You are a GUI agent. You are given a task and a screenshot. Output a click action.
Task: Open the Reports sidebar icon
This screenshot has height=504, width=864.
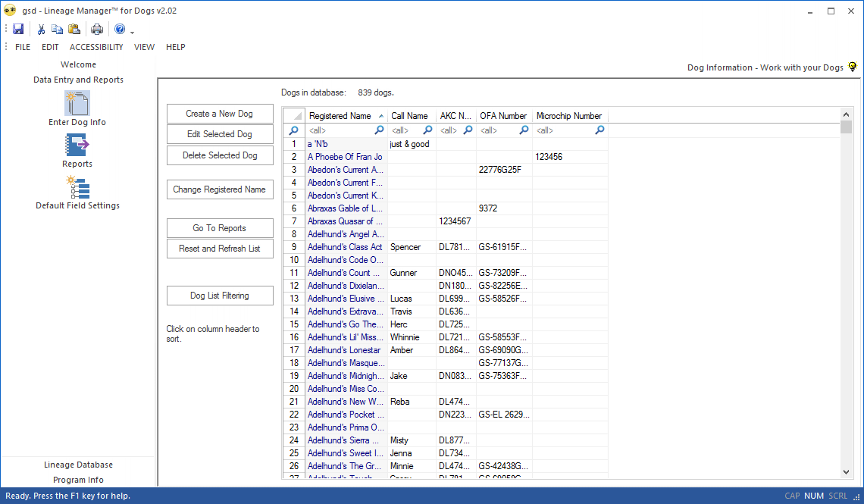click(x=77, y=146)
